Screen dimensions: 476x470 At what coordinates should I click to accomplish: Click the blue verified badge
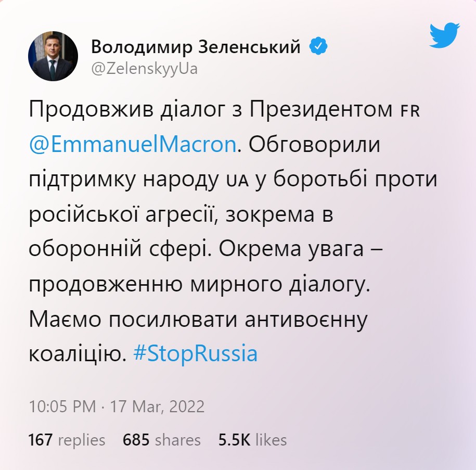318,47
